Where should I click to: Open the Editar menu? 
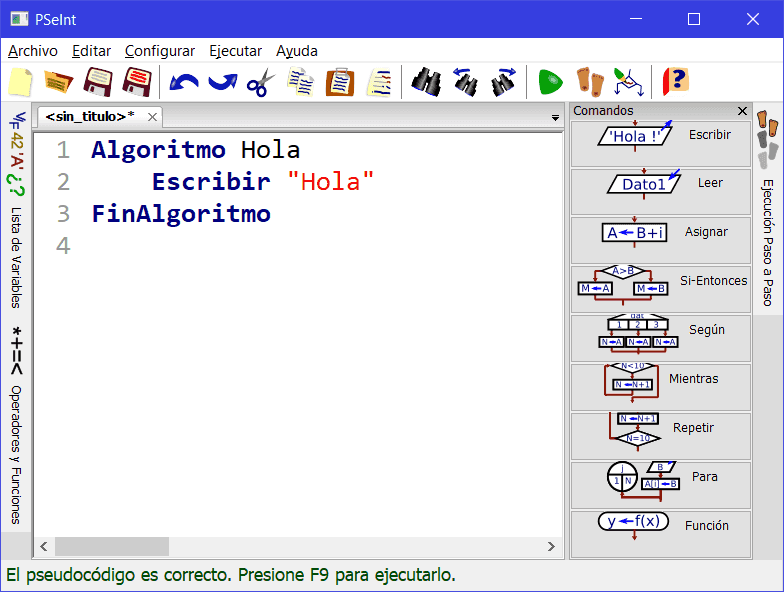point(92,51)
